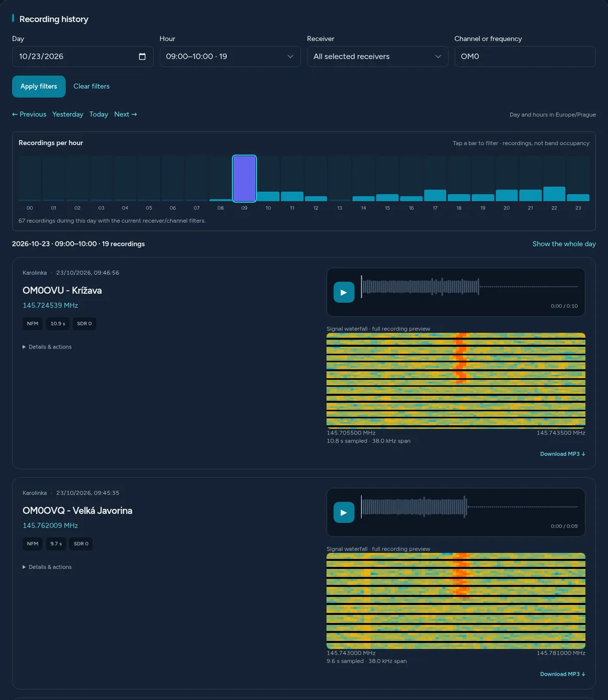Click the Channel or frequency input field
Screen dimensions: 608x700
525,56
